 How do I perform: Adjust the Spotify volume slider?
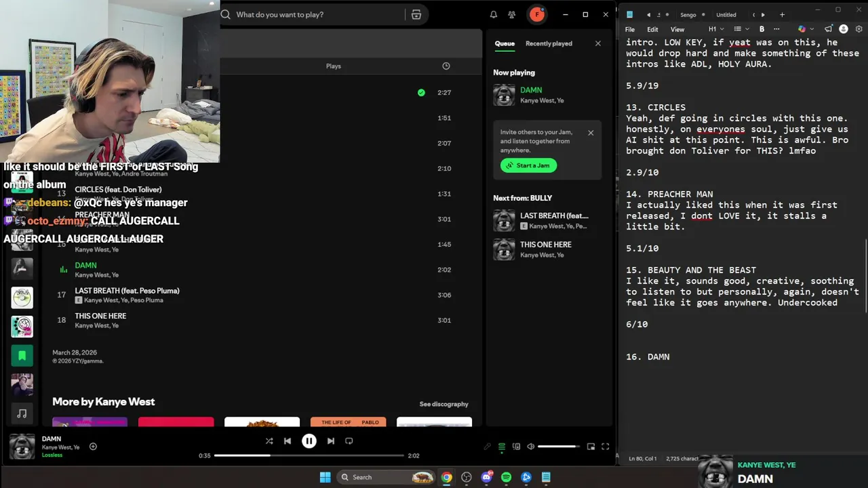(x=559, y=447)
